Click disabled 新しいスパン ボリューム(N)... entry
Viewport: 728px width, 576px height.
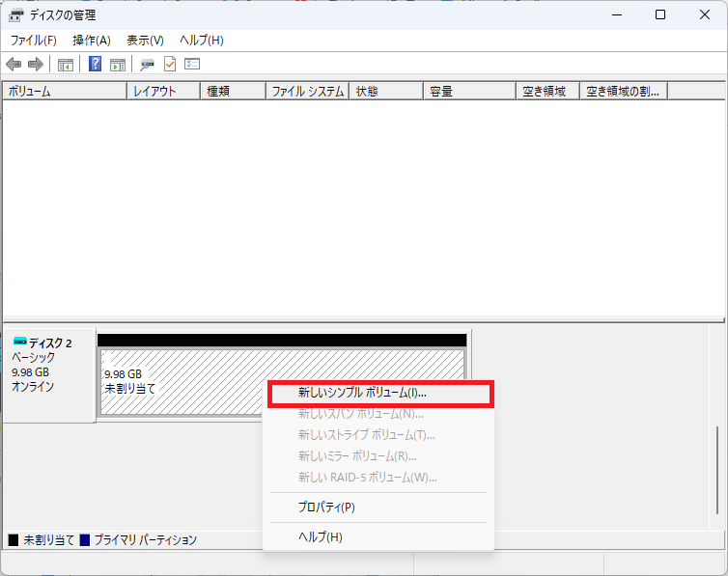pyautogui.click(x=378, y=414)
